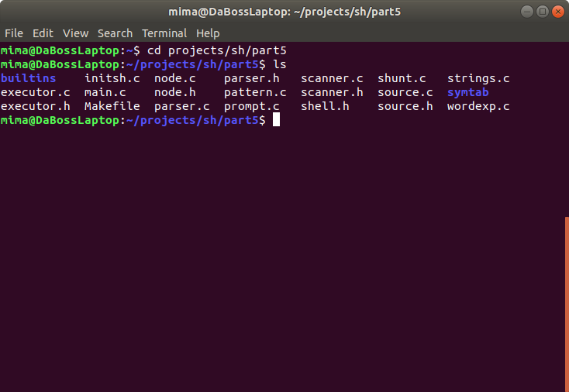Click the shunt.c file name
Viewport: 569px width, 392px height.
click(402, 78)
